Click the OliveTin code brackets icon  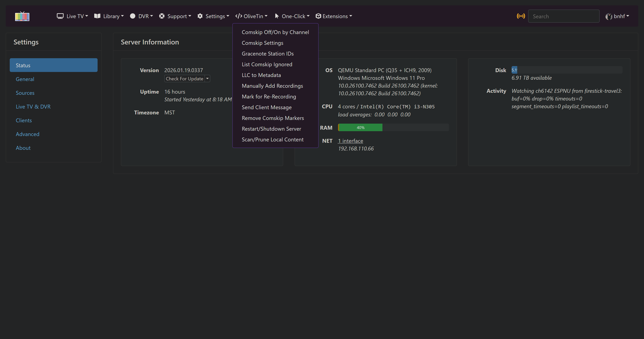pyautogui.click(x=238, y=16)
